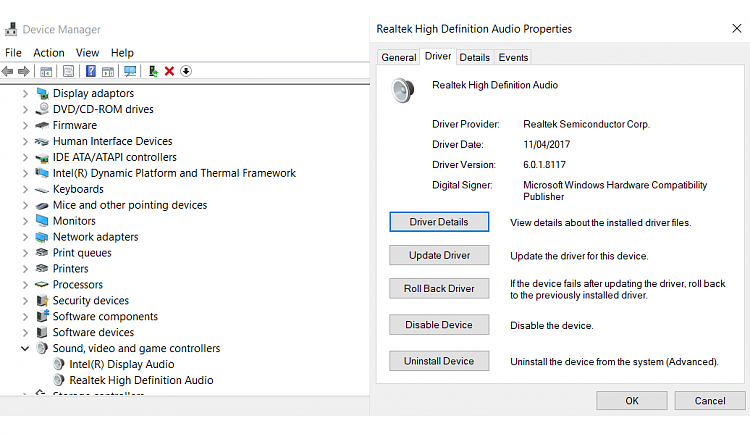The height and width of the screenshot is (434, 750).
Task: Click the down-arrow Disable device toolbar icon
Action: 186,71
